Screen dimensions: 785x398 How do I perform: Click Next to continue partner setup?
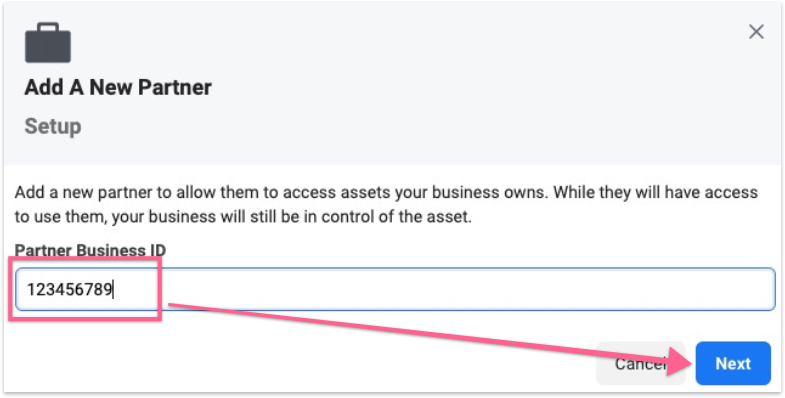coord(733,363)
